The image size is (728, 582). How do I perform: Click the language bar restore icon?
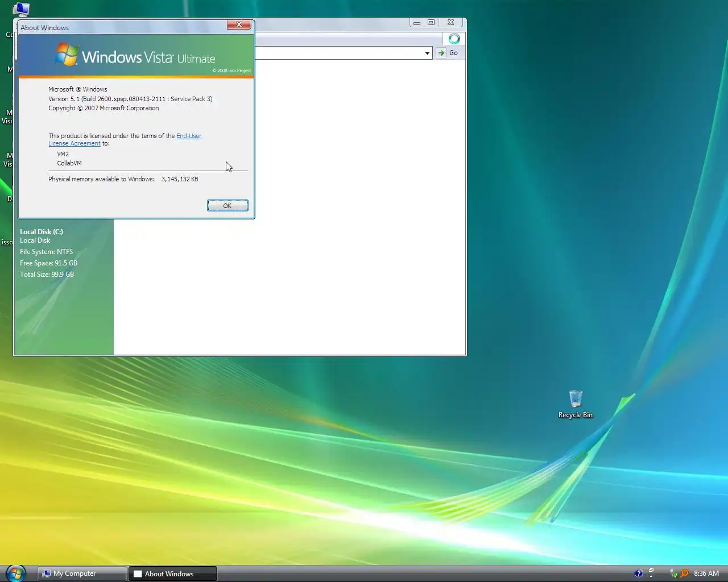coord(651,571)
